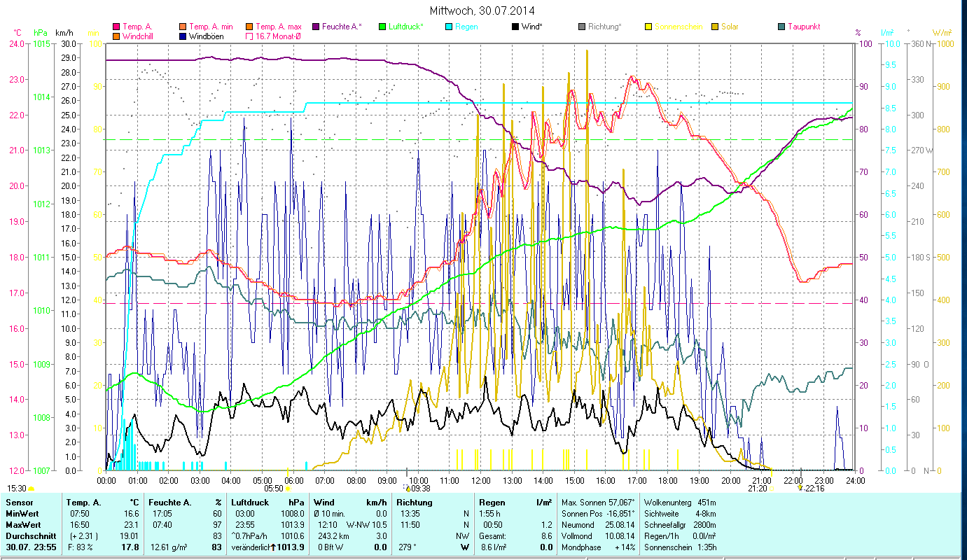The height and width of the screenshot is (560, 967).
Task: Click the sunset time '21:20' marker
Action: pyautogui.click(x=757, y=489)
